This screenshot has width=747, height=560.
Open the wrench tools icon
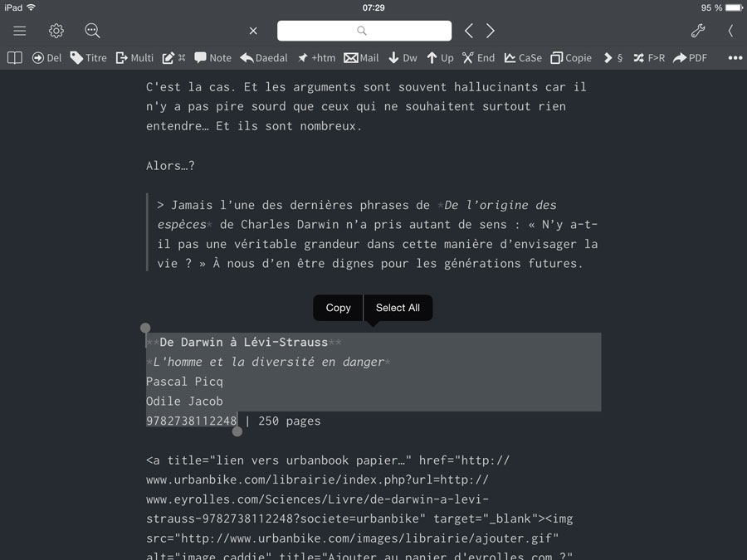tap(698, 31)
